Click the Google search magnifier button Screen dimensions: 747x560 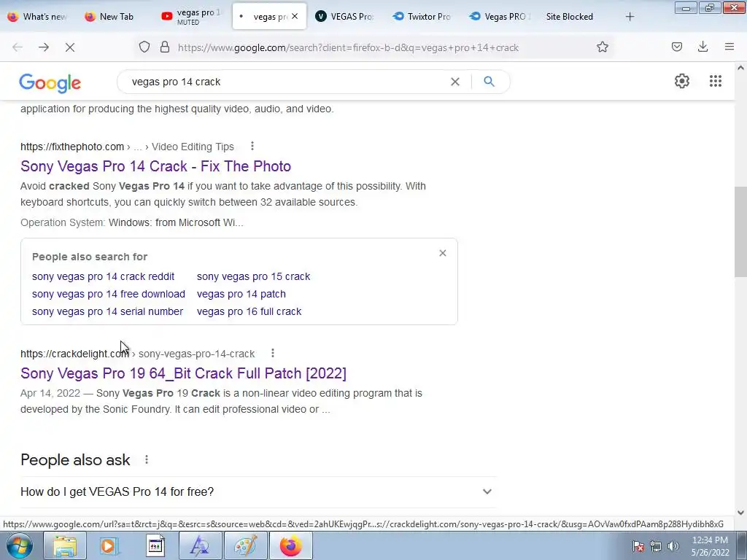[x=489, y=82]
